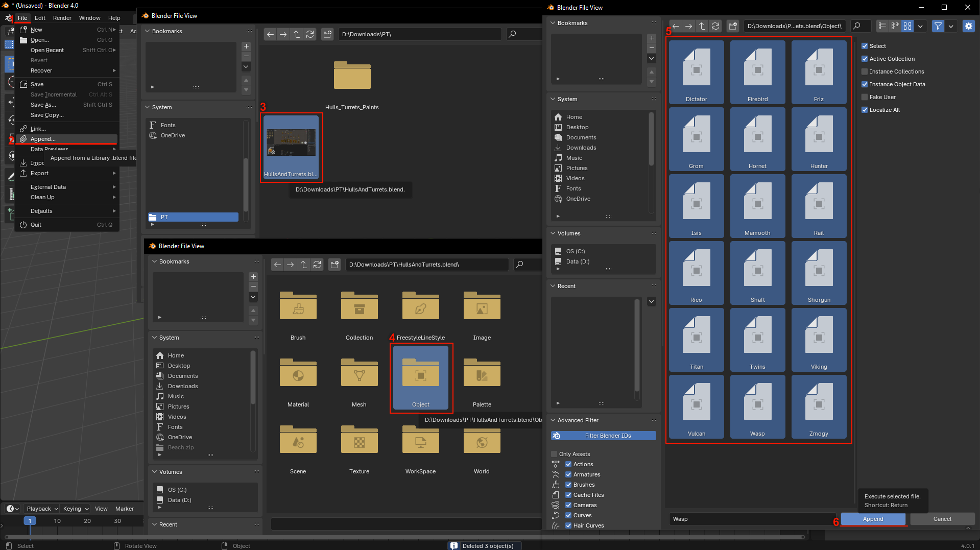Open the World datablock folder
Image resolution: width=980 pixels, height=550 pixels.
[482, 446]
